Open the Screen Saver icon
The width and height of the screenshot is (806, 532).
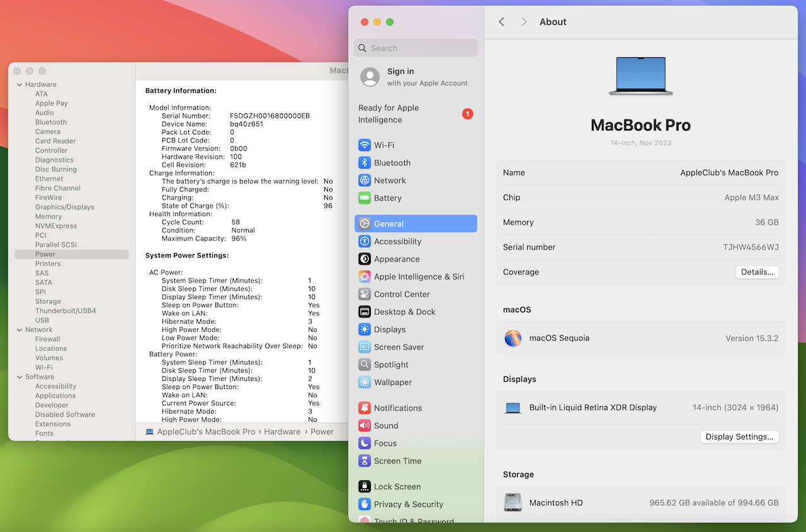pos(365,347)
